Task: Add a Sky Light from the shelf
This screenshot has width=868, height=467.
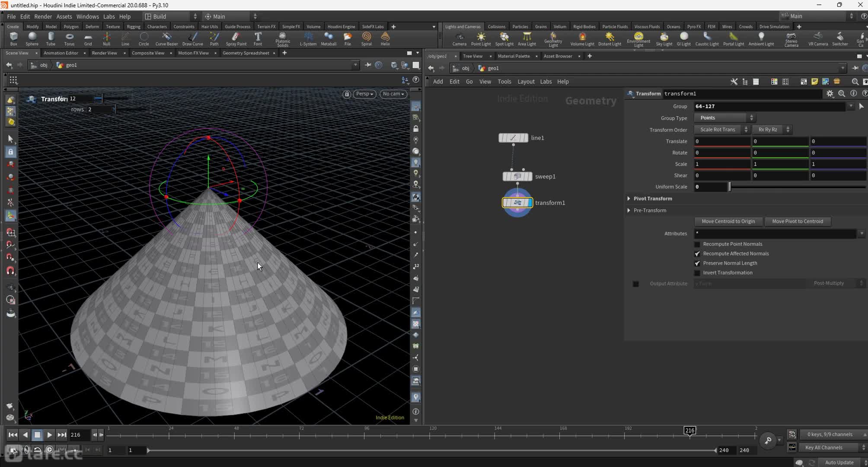Action: [664, 38]
